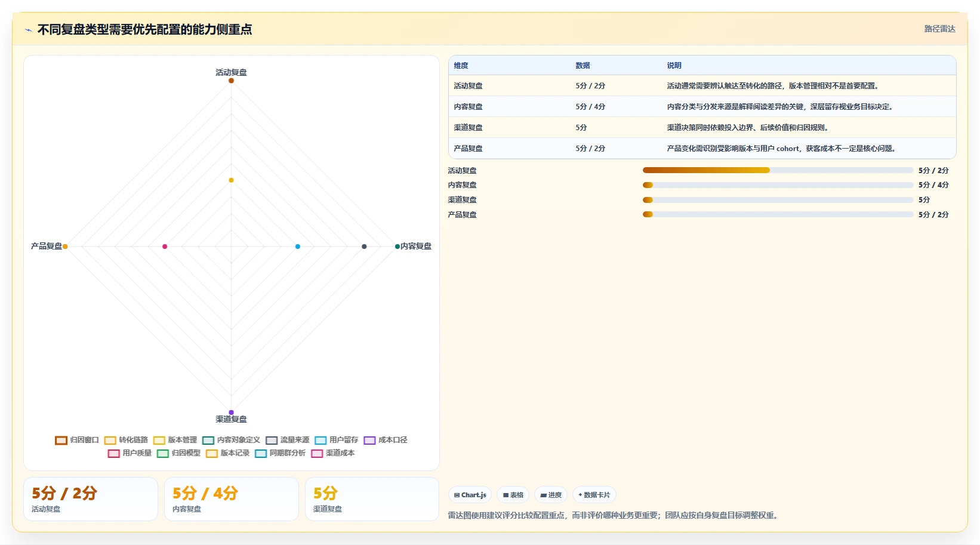Click the 数据卡片 chip
The width and height of the screenshot is (980, 545).
(x=594, y=495)
